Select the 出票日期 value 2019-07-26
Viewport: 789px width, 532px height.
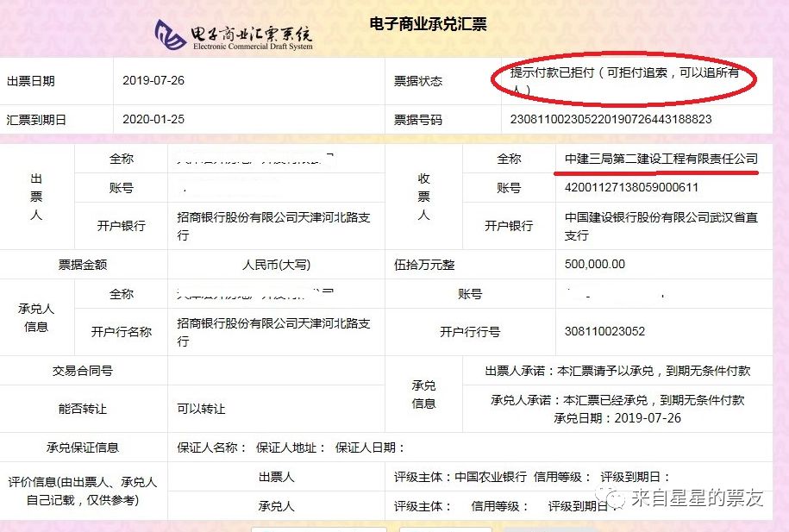(x=153, y=80)
